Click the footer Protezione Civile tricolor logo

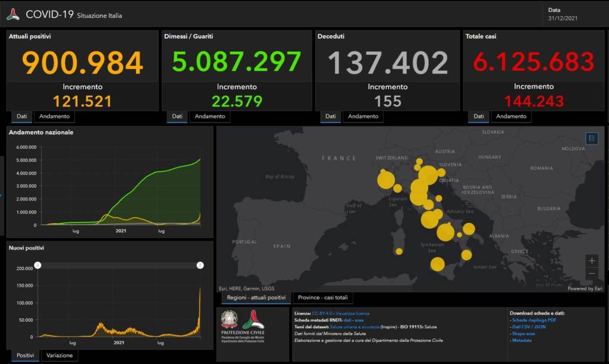(253, 319)
